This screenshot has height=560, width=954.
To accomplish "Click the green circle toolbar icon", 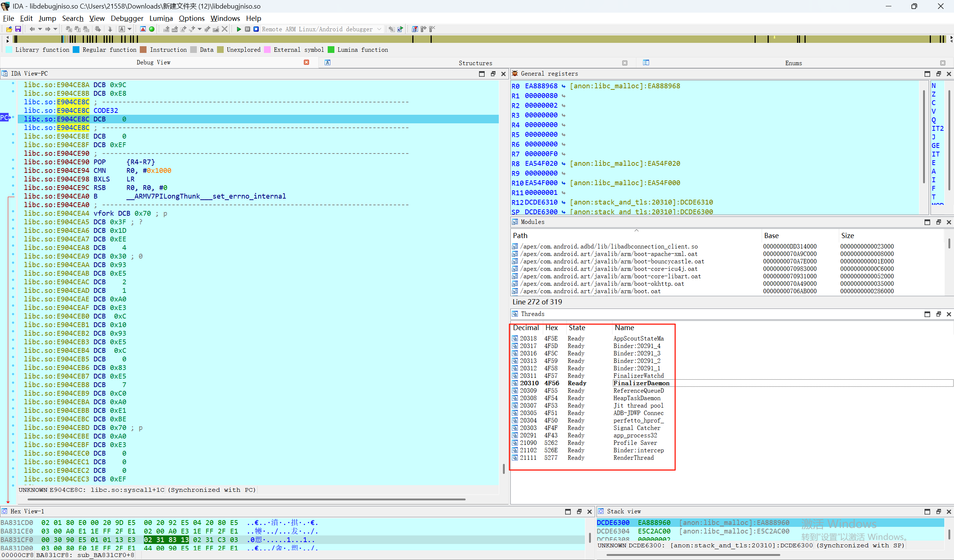I will click(x=151, y=29).
